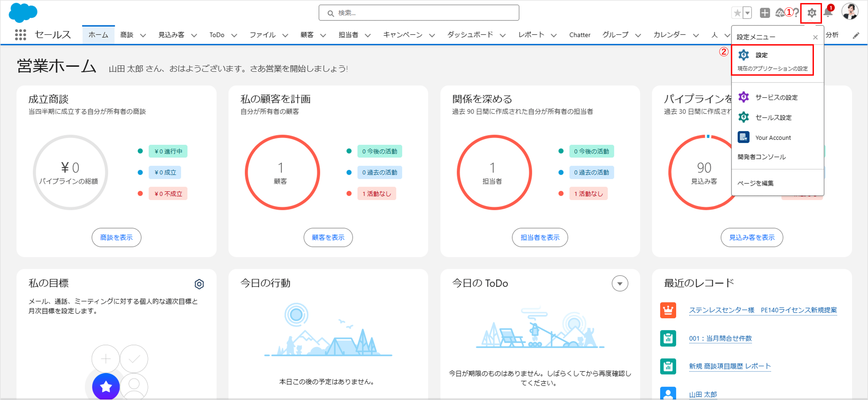Open the favorites list dropdown arrow
This screenshot has width=868, height=400.
coord(747,13)
